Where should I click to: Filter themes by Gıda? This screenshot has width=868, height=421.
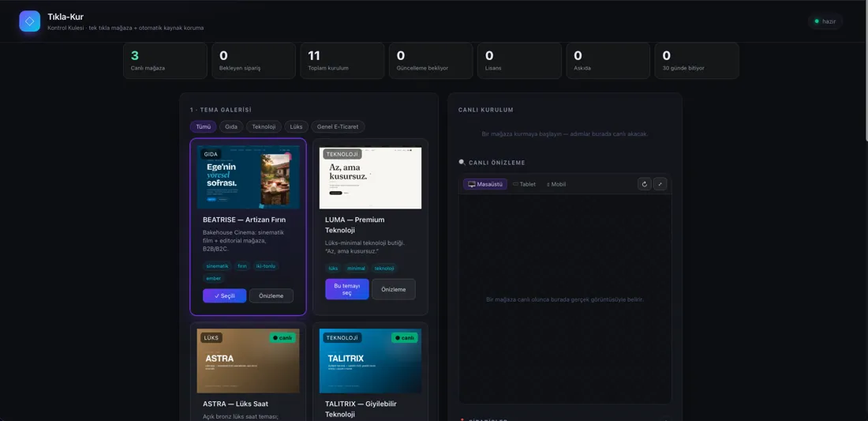[231, 127]
